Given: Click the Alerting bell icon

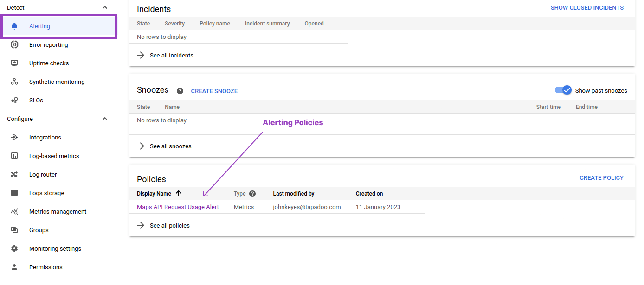Looking at the screenshot, I should click(14, 26).
